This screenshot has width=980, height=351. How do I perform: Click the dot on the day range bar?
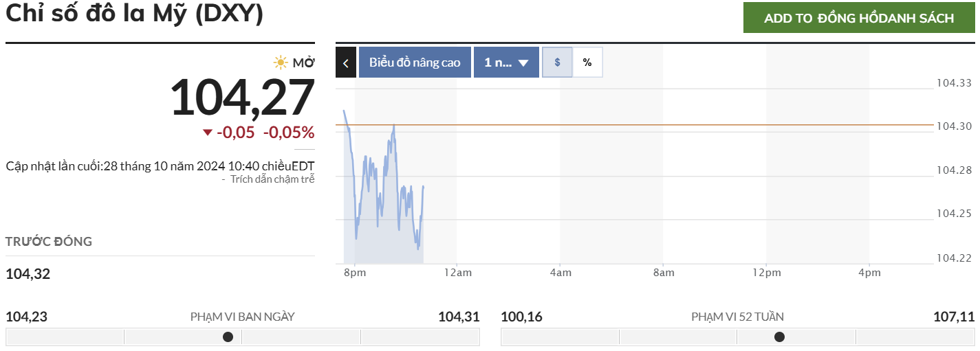click(228, 337)
